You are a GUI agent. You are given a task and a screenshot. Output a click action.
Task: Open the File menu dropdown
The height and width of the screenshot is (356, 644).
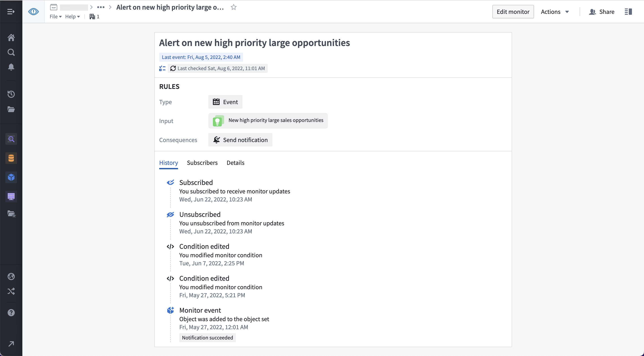(x=55, y=17)
